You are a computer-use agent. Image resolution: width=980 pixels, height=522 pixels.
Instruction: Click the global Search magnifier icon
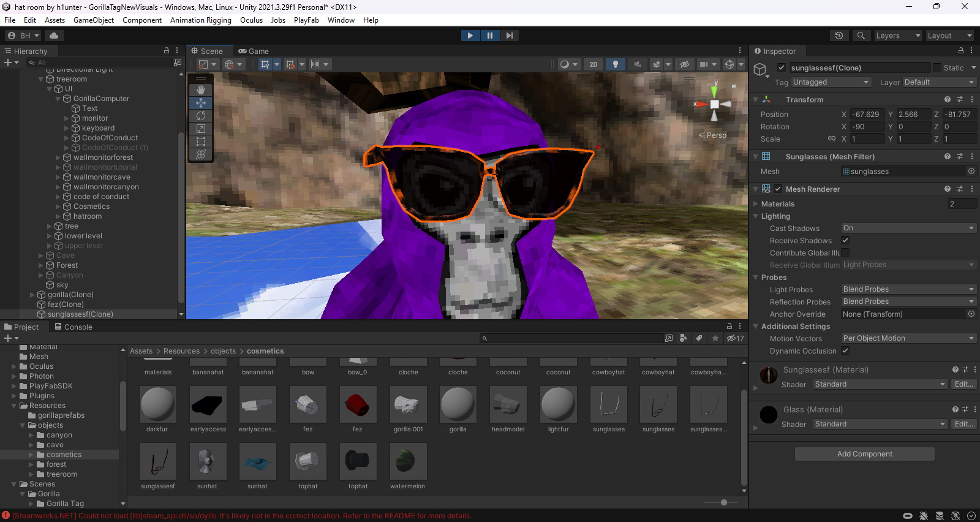pos(861,36)
